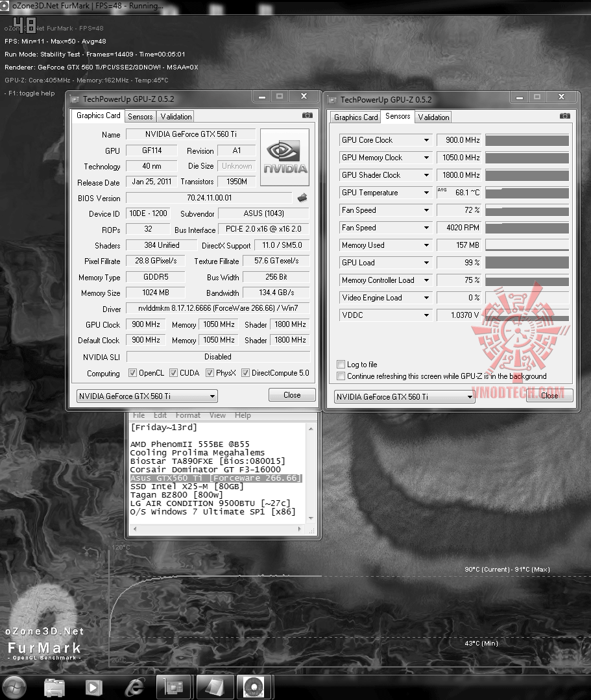
Task: Switch to Validation tab in left GPU-Z window
Action: coord(176,117)
